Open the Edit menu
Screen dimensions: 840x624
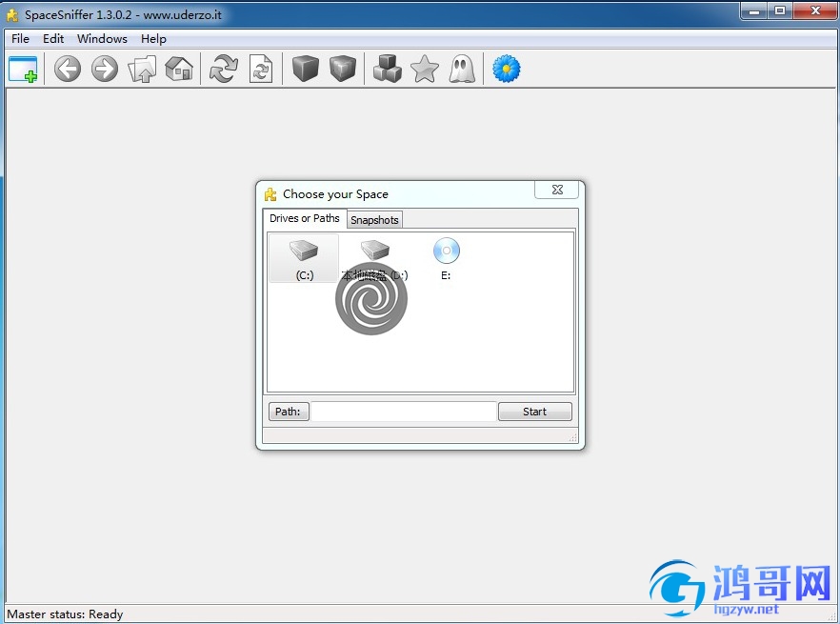[x=53, y=39]
